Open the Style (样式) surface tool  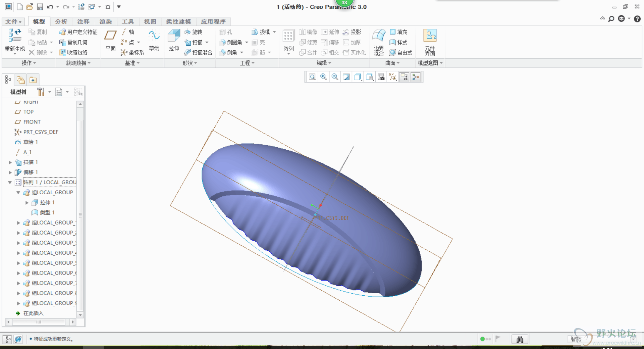398,42
